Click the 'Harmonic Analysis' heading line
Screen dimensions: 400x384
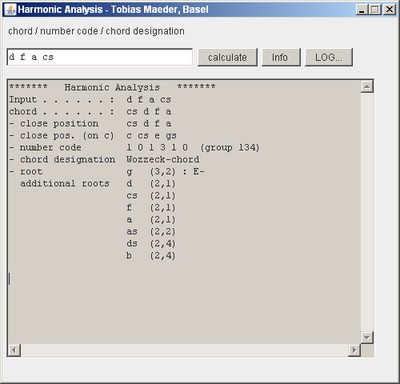click(x=112, y=87)
